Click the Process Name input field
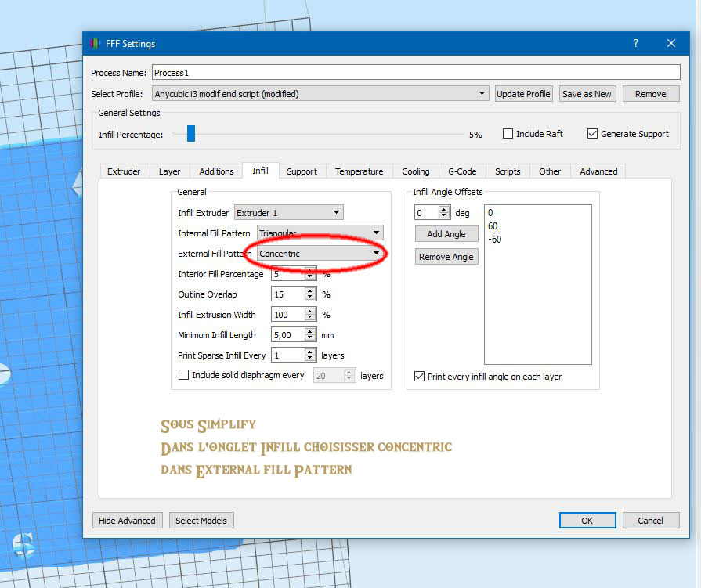Viewport: 701px width, 588px height. [416, 72]
